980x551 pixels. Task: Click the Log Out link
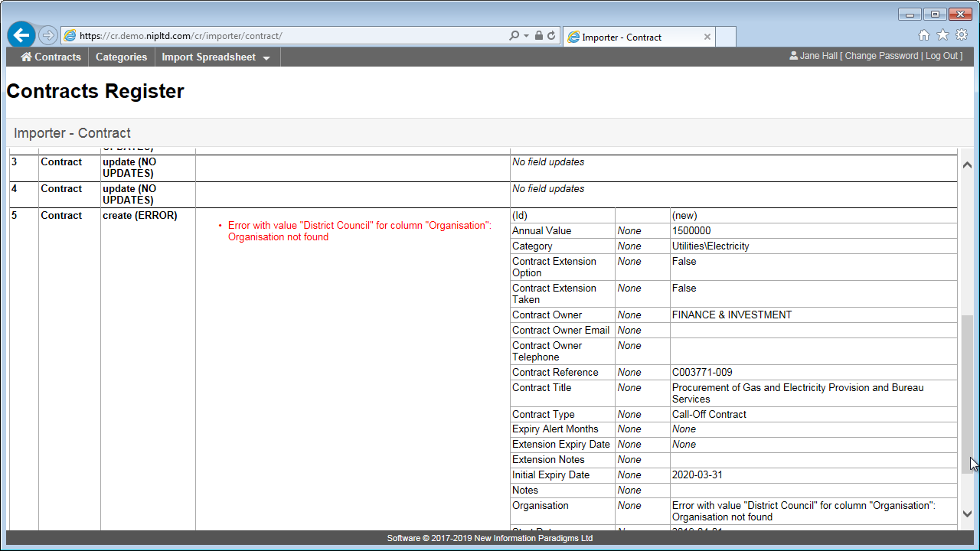click(942, 56)
